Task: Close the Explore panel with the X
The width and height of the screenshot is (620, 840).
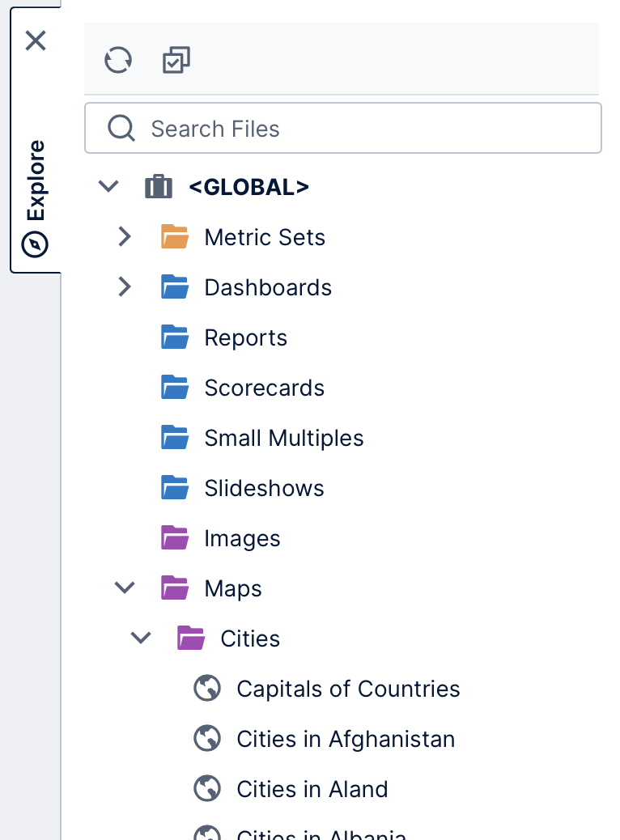Action: pyautogui.click(x=36, y=40)
